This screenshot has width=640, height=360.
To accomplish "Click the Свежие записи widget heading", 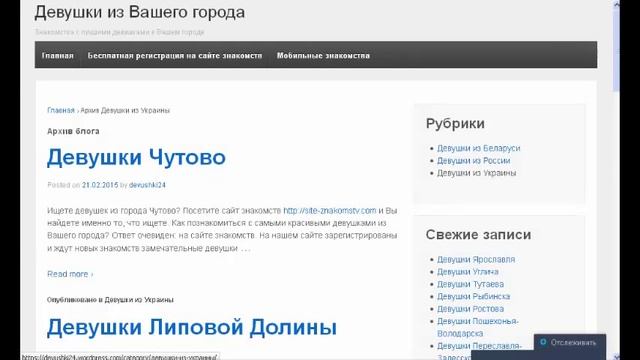I will click(478, 235).
